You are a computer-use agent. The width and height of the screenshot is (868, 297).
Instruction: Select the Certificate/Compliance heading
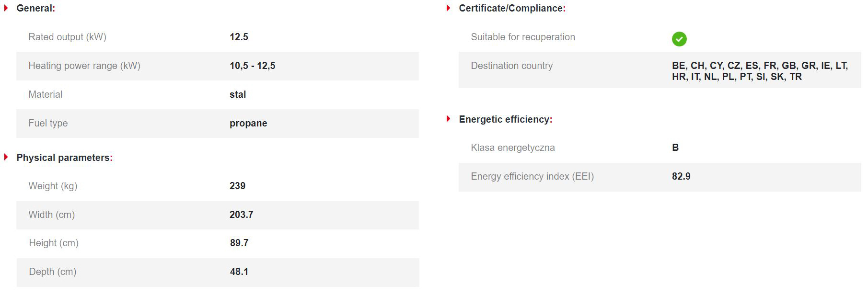(x=511, y=8)
